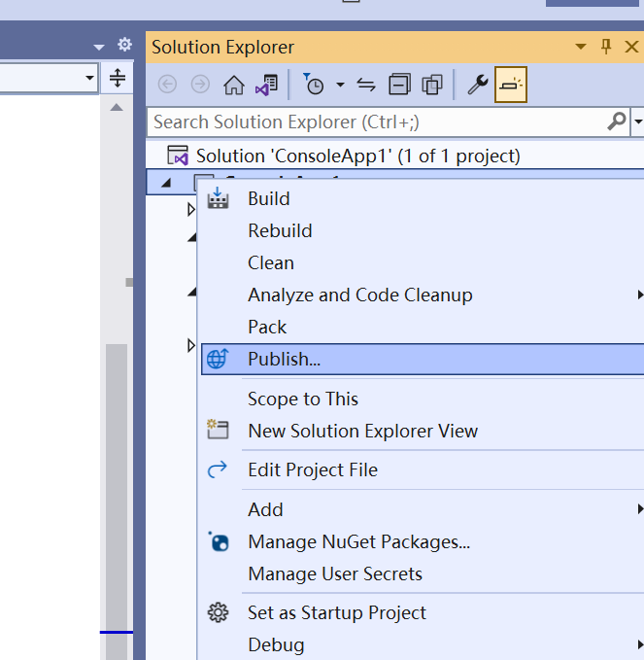Open Properties using the wrench icon
This screenshot has width=644, height=660.
point(477,85)
